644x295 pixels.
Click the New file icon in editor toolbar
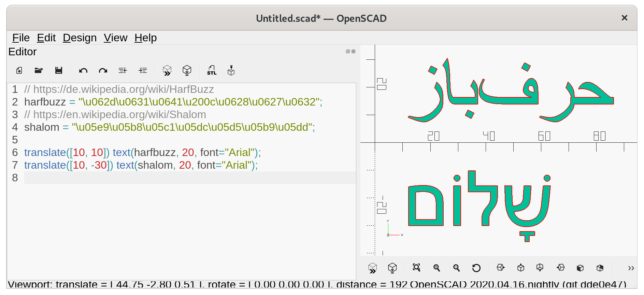pos(19,71)
